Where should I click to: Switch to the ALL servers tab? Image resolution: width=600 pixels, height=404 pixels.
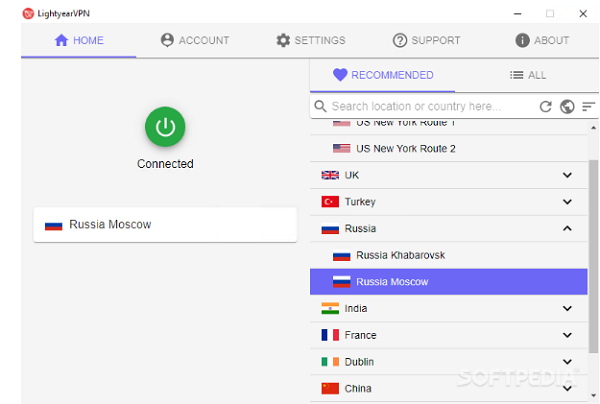(527, 75)
